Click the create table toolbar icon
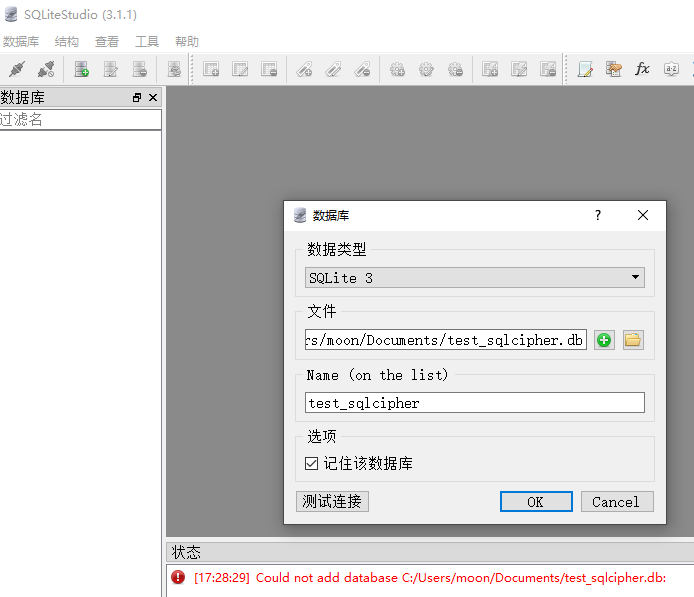Viewport: 694px width, 597px height. coord(211,69)
